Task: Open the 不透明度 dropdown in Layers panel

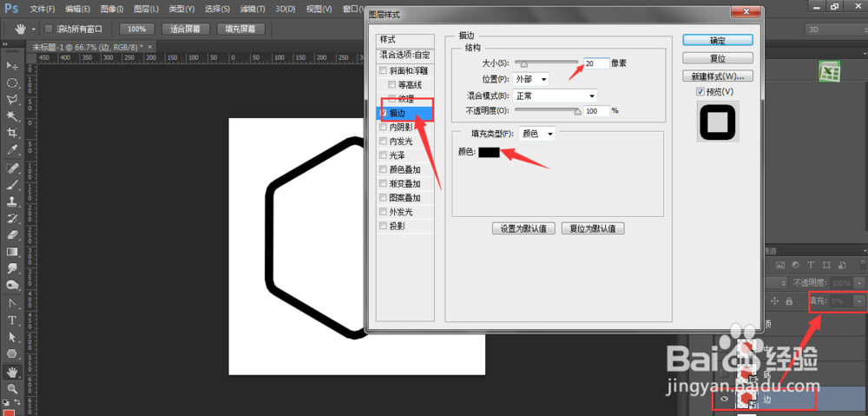Action: [x=858, y=282]
